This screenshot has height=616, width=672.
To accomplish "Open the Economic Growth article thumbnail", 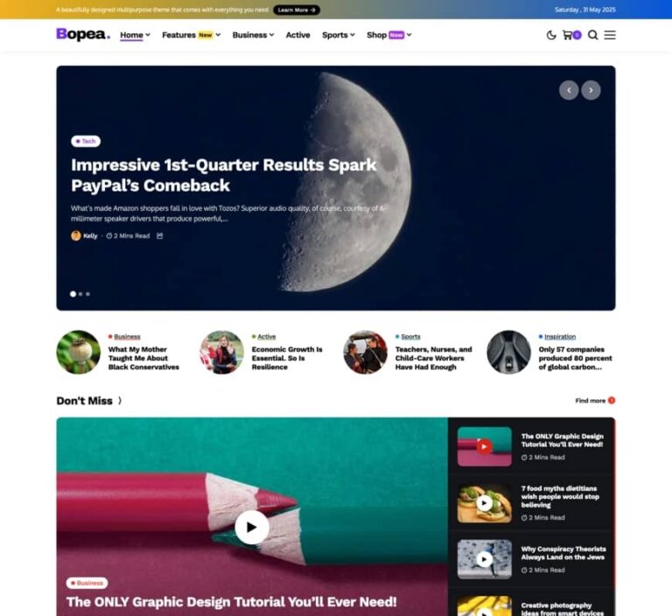I will pos(222,352).
